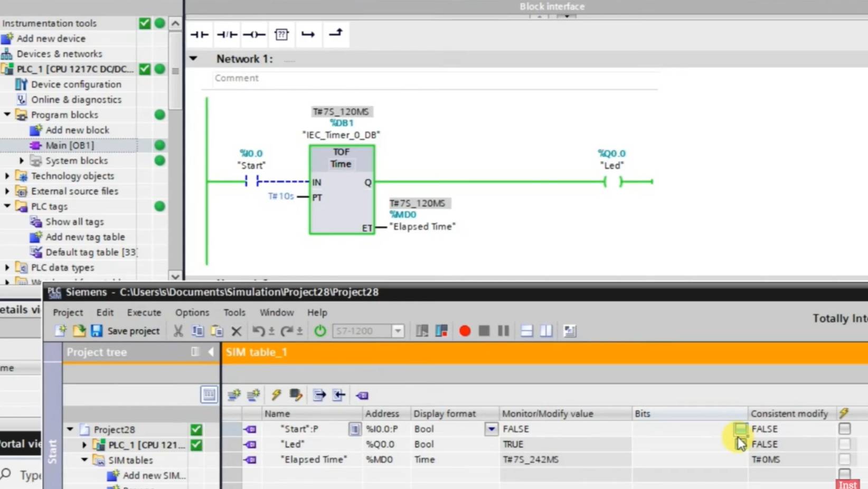Click the Copy icon in PLCSIM toolbar

(x=197, y=331)
